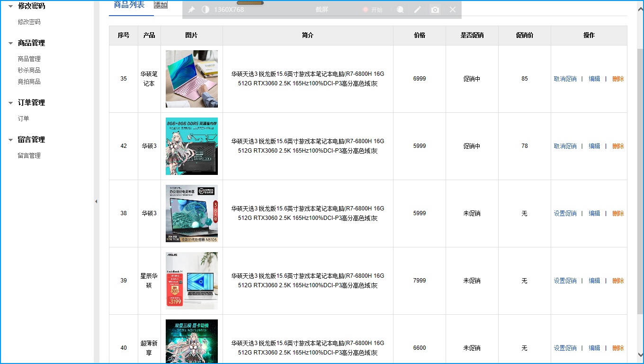Open the product image in row 42
The image size is (644, 364).
click(x=192, y=146)
